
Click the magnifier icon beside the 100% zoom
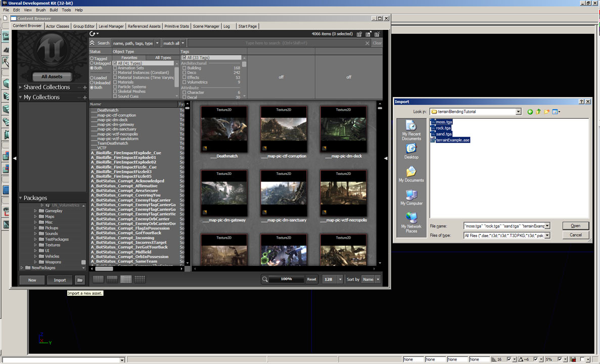pyautogui.click(x=265, y=279)
